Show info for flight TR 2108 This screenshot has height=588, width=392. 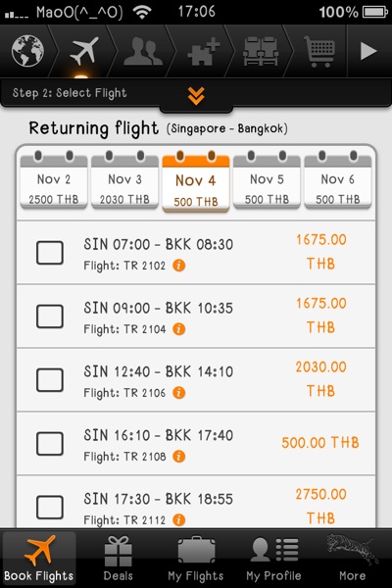tap(179, 457)
